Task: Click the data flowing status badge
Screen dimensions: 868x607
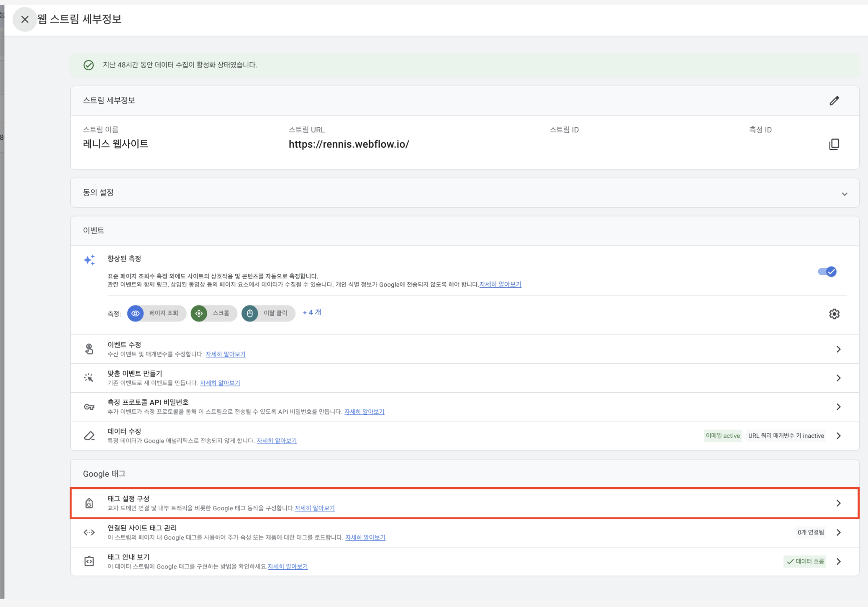Action: click(805, 561)
